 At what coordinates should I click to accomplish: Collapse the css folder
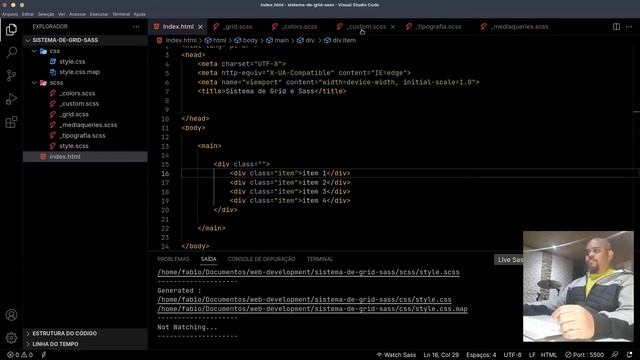85,51
